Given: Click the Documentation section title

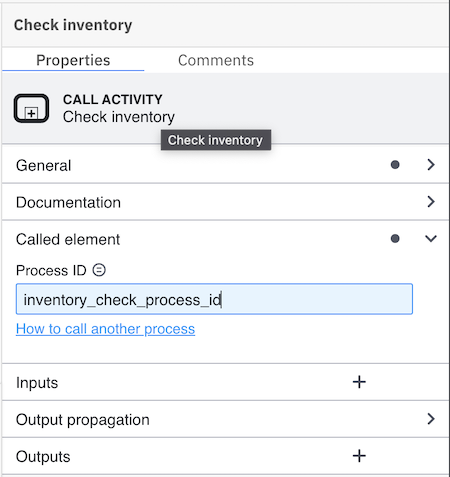Looking at the screenshot, I should [68, 202].
